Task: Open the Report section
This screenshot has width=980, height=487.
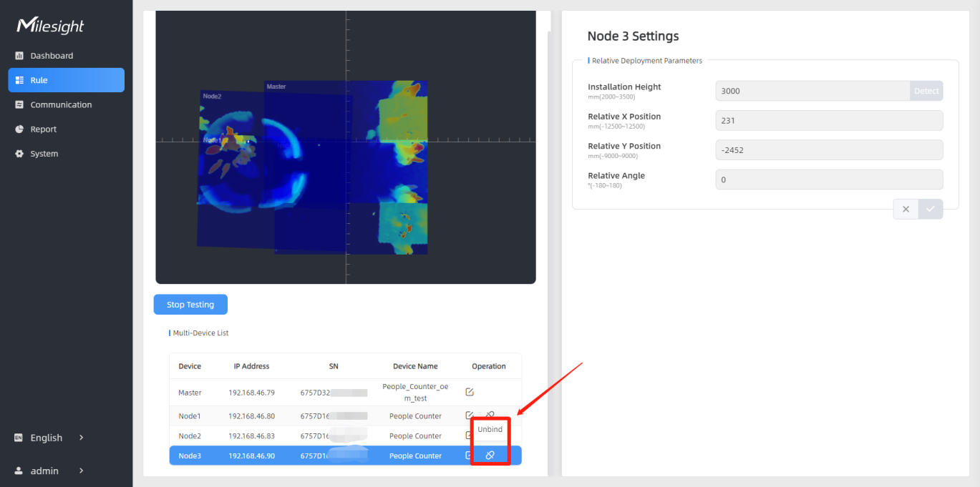Action: tap(43, 129)
